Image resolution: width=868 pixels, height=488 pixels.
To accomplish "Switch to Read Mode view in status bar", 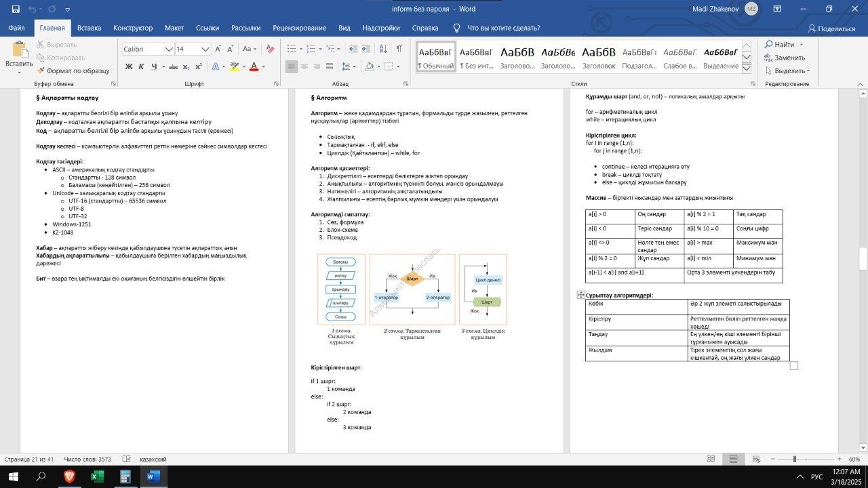I will [x=711, y=459].
